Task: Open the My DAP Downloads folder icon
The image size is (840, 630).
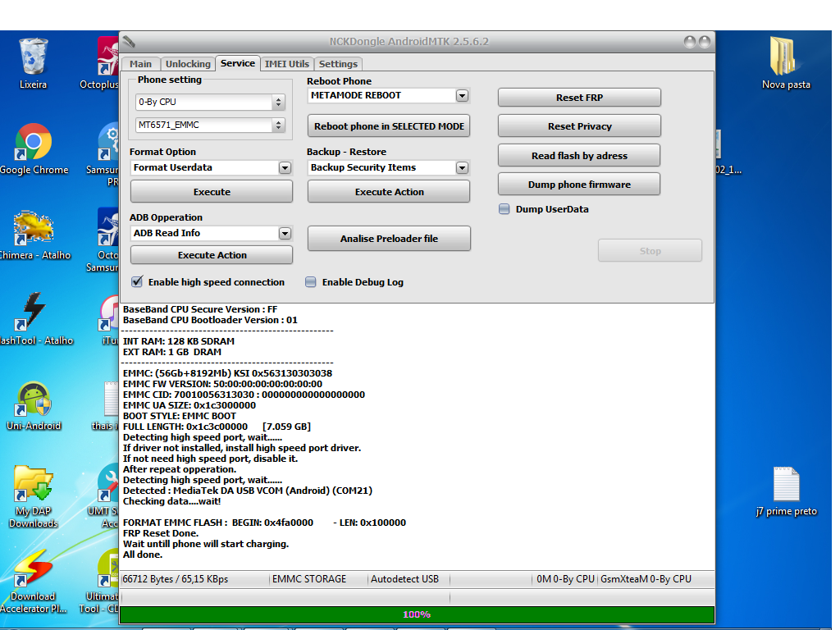Action: coord(33,496)
